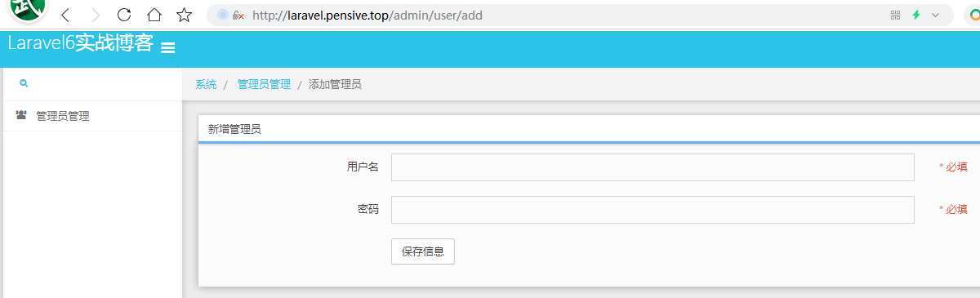This screenshot has width=980, height=298.
Task: Click the sidebar search magnifier icon
Action: click(24, 83)
